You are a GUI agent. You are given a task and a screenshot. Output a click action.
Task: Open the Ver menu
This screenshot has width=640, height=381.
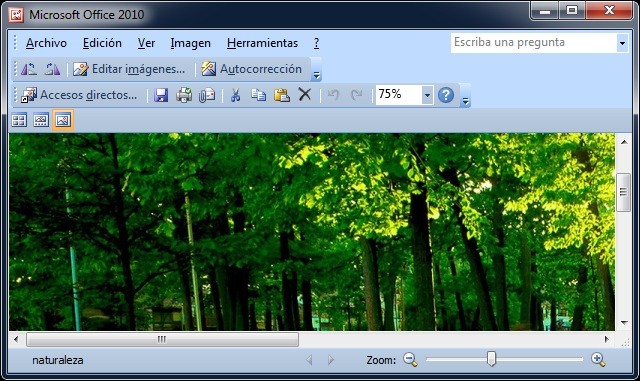[146, 43]
